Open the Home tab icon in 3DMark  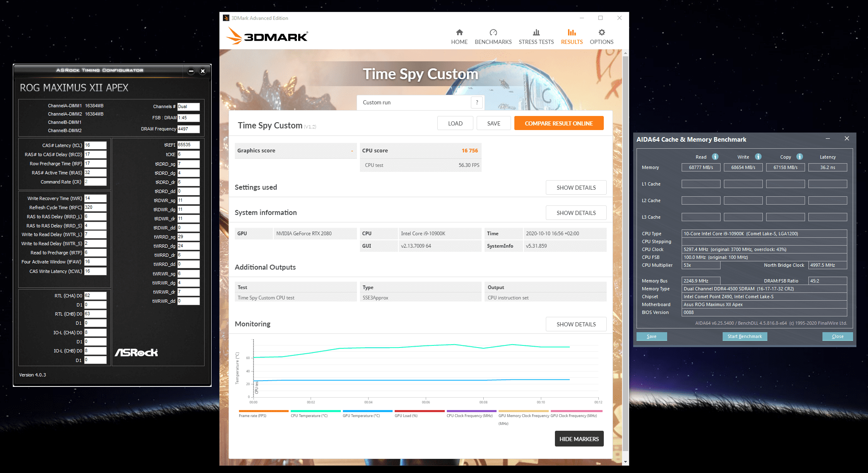click(459, 32)
